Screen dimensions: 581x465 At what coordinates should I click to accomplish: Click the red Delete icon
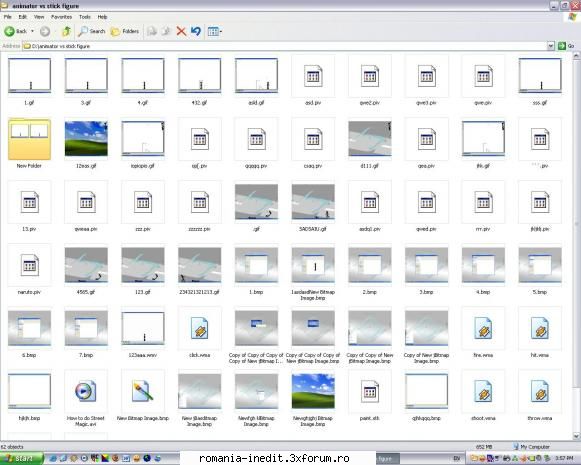pos(181,31)
